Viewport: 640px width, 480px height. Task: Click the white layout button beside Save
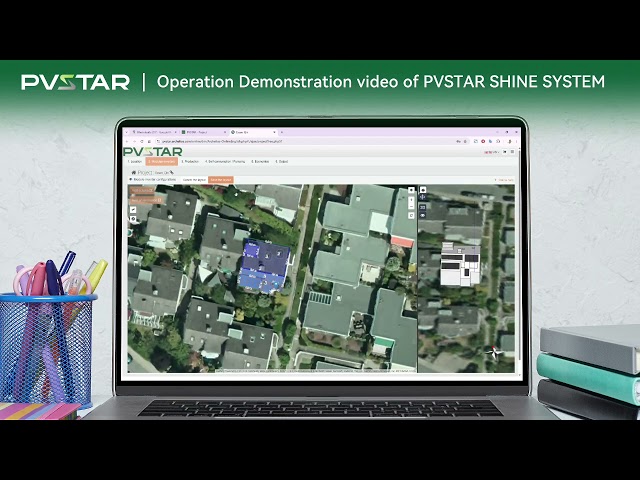pos(194,180)
